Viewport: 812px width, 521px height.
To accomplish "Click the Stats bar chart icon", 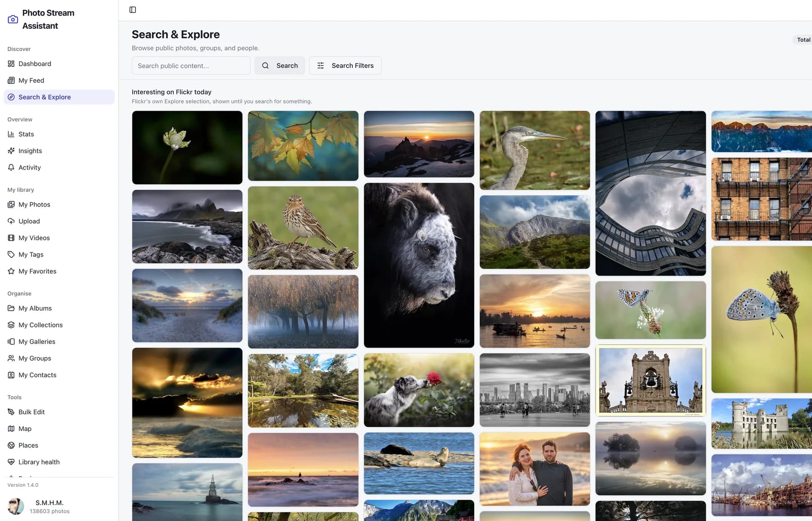I will pos(11,134).
